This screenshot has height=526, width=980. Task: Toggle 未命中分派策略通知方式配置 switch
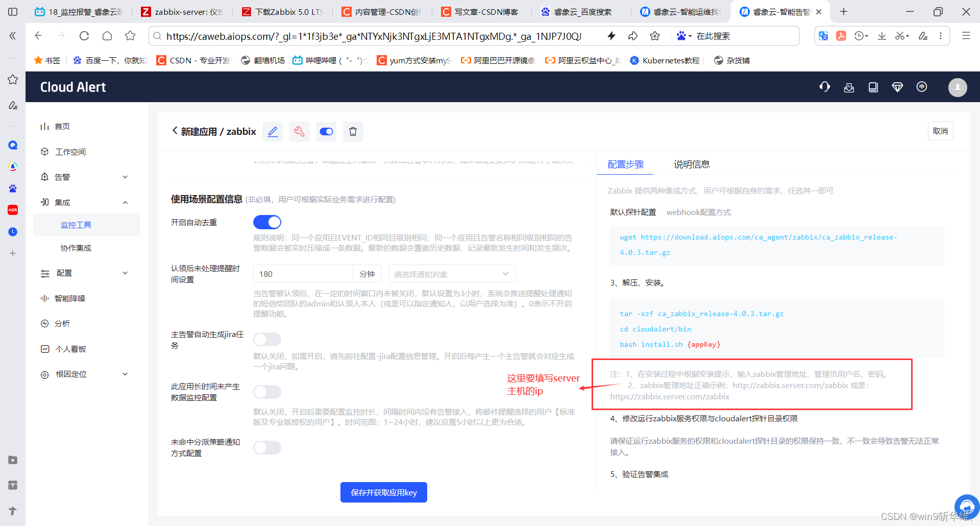(267, 447)
